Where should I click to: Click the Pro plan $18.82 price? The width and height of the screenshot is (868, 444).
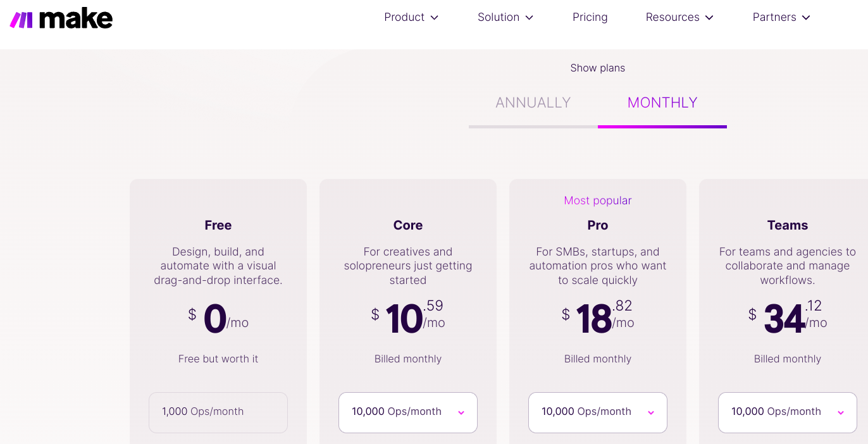598,317
